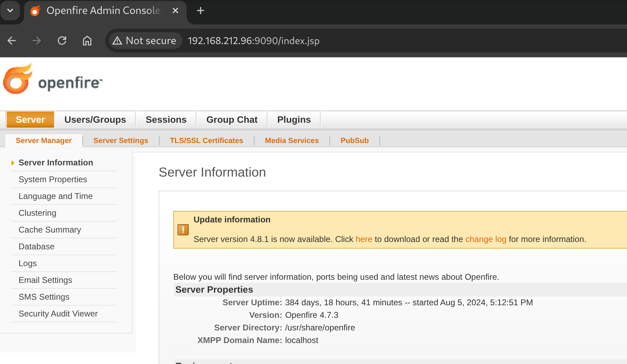
Task: Click the Not secure warning badge
Action: click(x=145, y=41)
